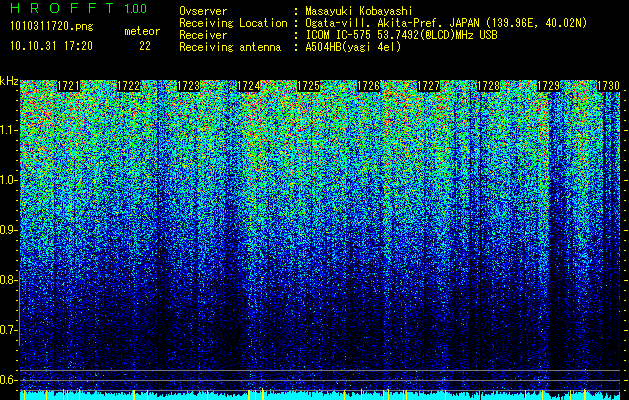The height and width of the screenshot is (400, 629).
Task: Click the Receiver field label
Action: point(203,35)
